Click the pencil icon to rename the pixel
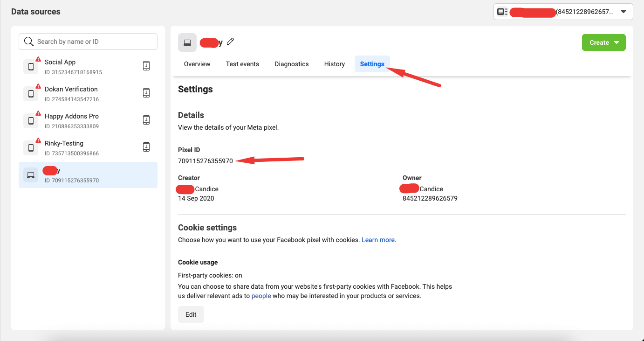644x341 pixels. [x=230, y=42]
